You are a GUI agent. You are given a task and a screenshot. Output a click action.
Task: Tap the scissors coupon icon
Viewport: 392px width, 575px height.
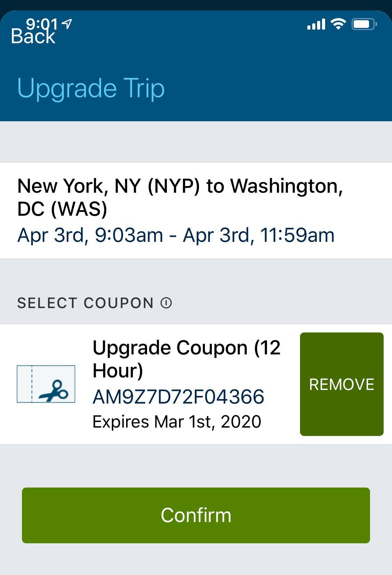(46, 384)
